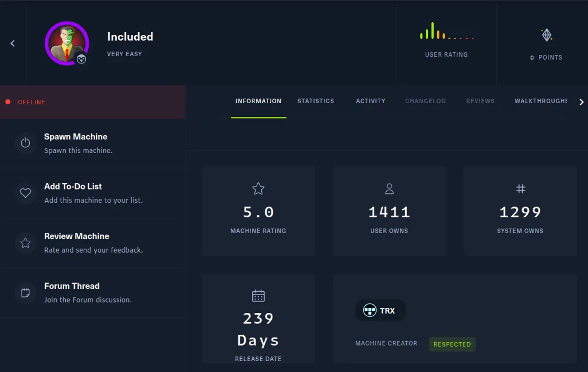Viewport: 588px width, 372px height.
Task: Expand hidden tabs using the arrow after Walkthroughs
Action: click(582, 102)
